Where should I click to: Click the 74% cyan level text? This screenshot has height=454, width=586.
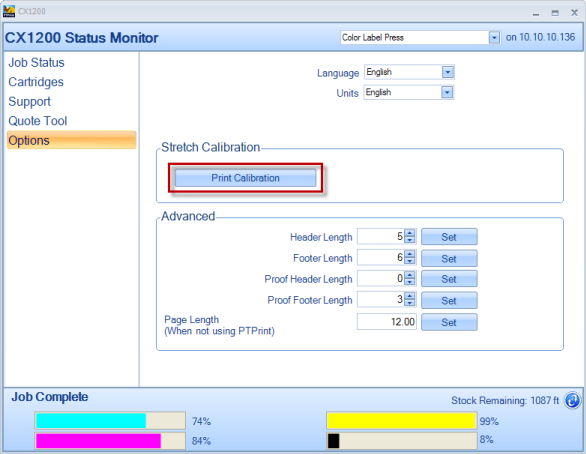pyautogui.click(x=201, y=421)
